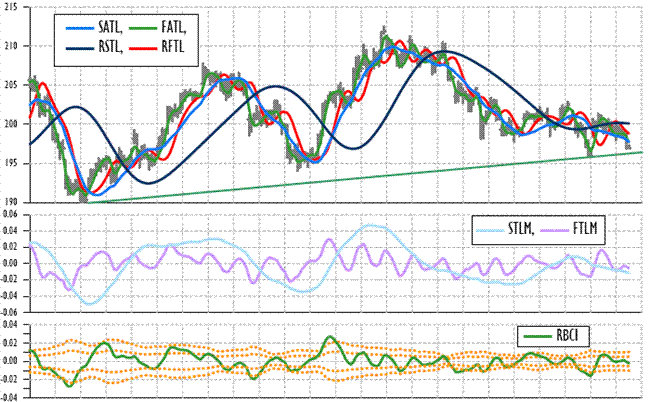
Task: Click the -0.06 label on middle panel axis
Action: pos(9,312)
